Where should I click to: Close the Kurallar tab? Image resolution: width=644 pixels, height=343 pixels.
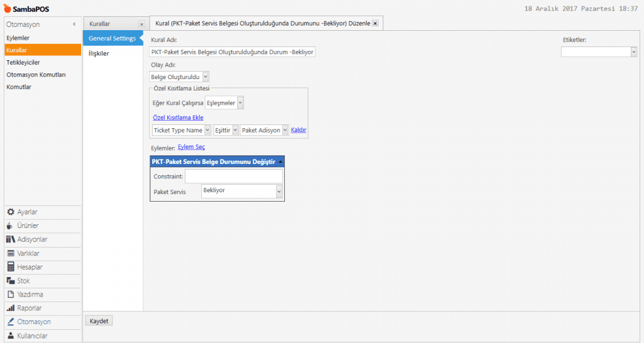click(x=142, y=24)
